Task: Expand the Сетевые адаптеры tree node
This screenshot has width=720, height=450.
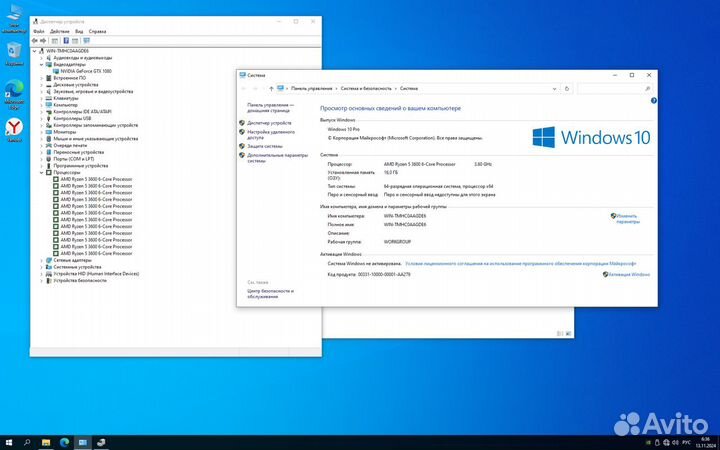Action: 42,260
